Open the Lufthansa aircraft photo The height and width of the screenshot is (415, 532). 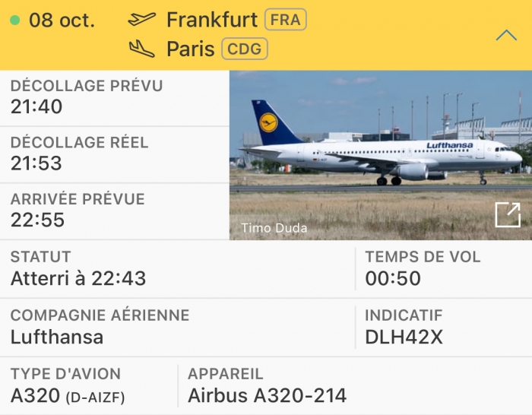click(381, 155)
